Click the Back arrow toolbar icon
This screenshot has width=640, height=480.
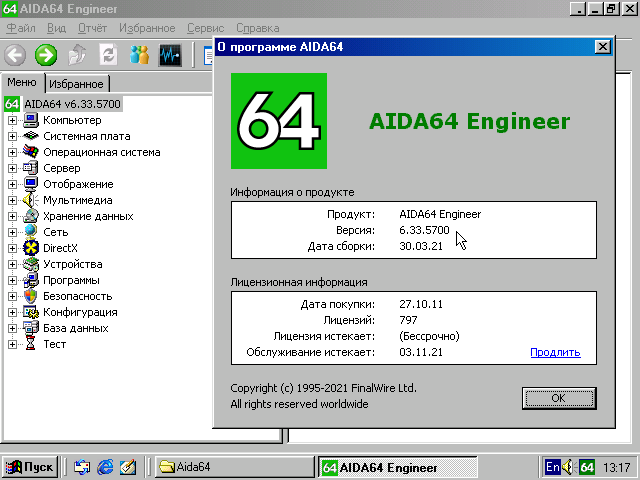click(15, 55)
